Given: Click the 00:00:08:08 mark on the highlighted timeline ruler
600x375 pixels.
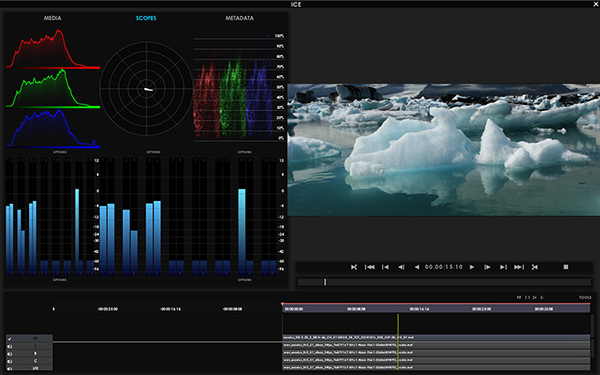Looking at the screenshot, I should pos(357,309).
